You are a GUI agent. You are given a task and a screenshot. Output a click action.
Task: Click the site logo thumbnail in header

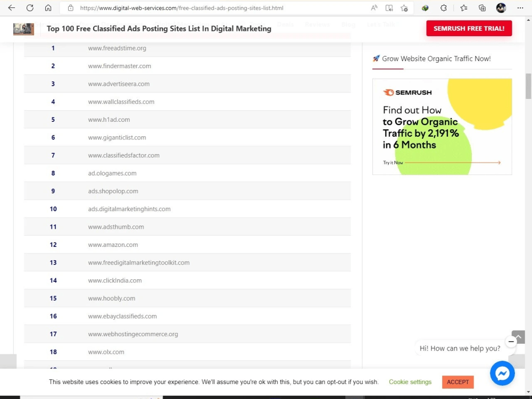(x=24, y=29)
